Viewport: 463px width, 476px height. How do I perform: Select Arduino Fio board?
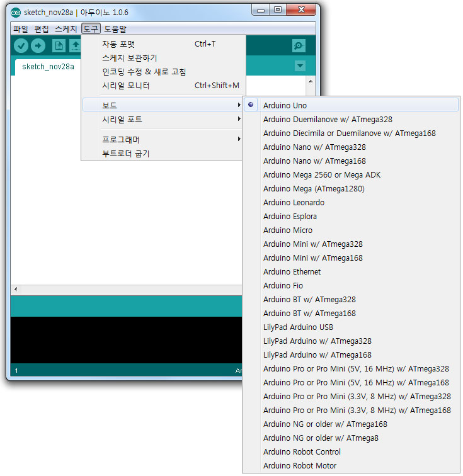click(x=351, y=286)
